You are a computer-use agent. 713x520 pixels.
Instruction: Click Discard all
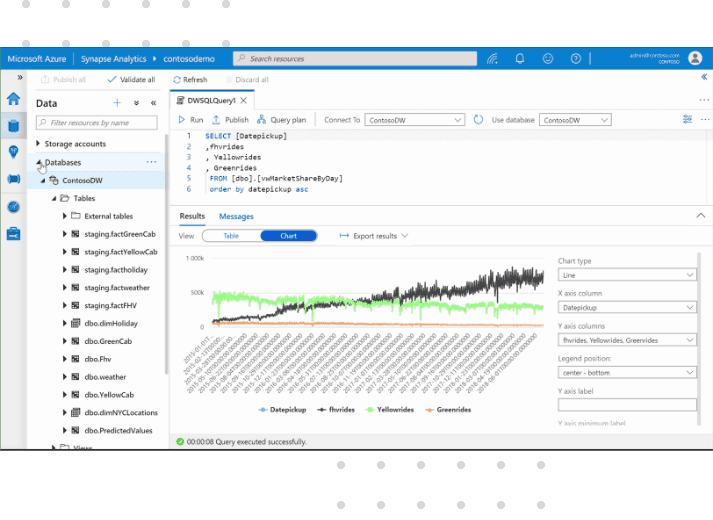point(247,80)
